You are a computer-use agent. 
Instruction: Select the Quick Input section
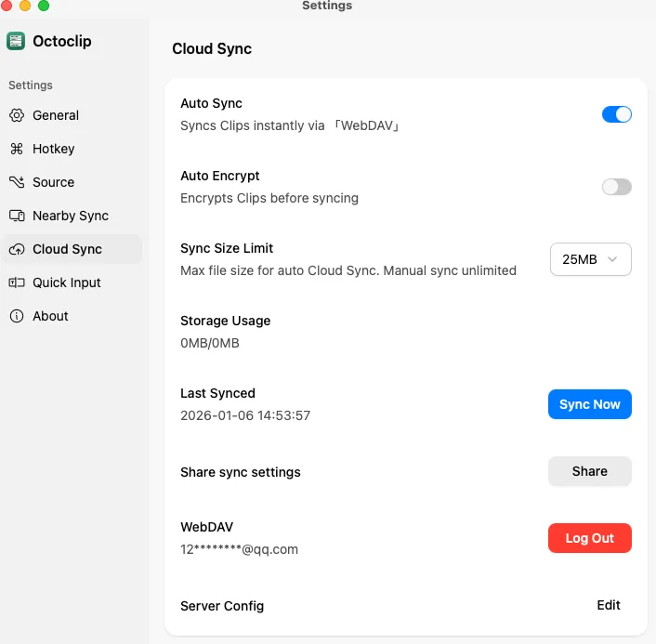pos(72,283)
